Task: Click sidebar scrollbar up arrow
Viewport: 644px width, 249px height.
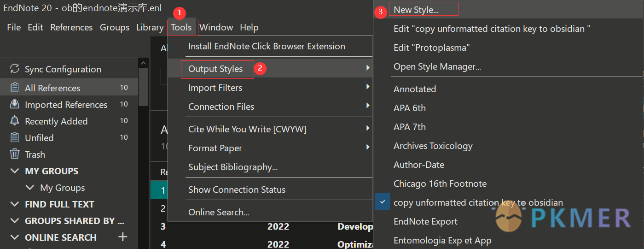Action: coord(144,63)
